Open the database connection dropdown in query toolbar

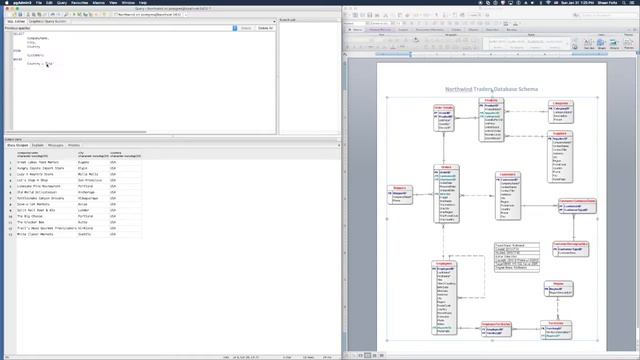click(150, 14)
